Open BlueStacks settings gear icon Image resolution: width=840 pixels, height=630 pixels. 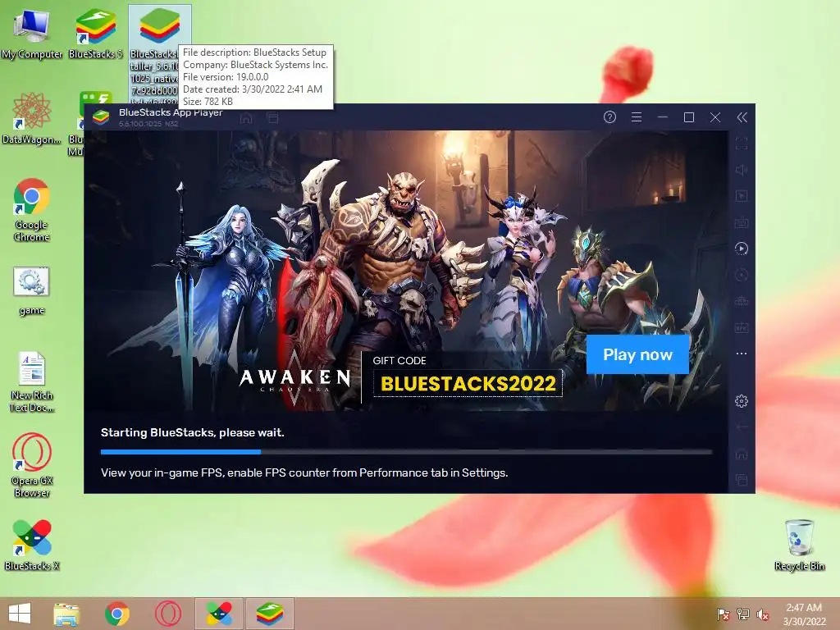tap(742, 400)
